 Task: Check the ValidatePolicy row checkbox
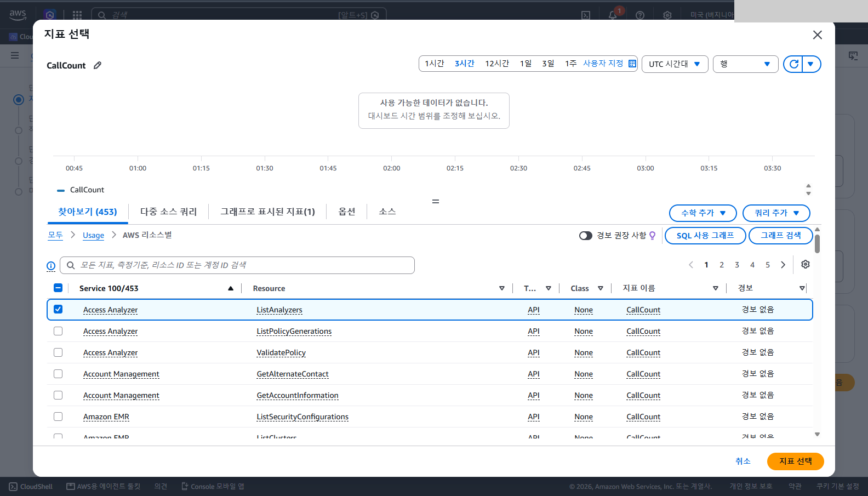point(58,352)
